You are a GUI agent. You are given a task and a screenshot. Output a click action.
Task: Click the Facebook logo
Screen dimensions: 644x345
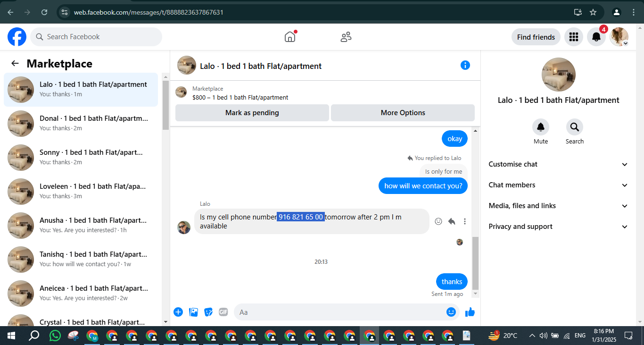(x=17, y=37)
